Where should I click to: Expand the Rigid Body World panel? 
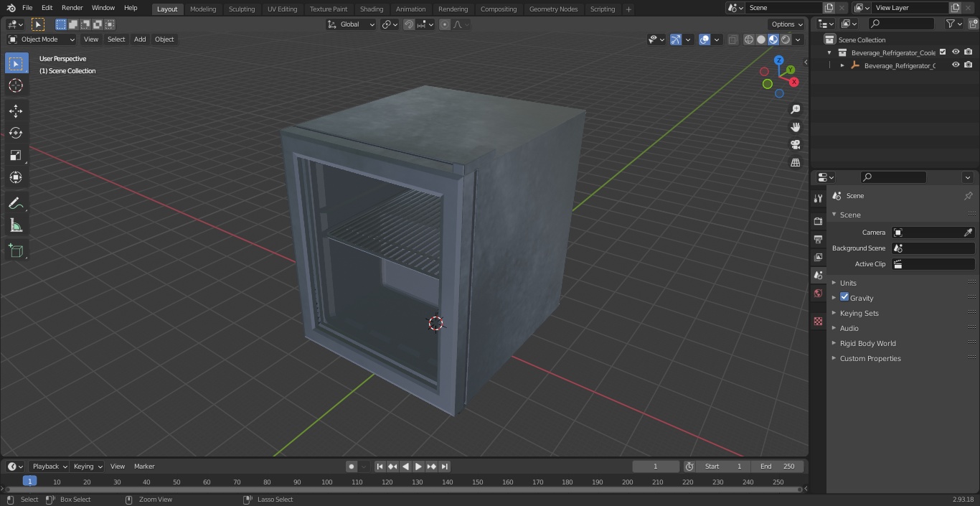pyautogui.click(x=867, y=343)
